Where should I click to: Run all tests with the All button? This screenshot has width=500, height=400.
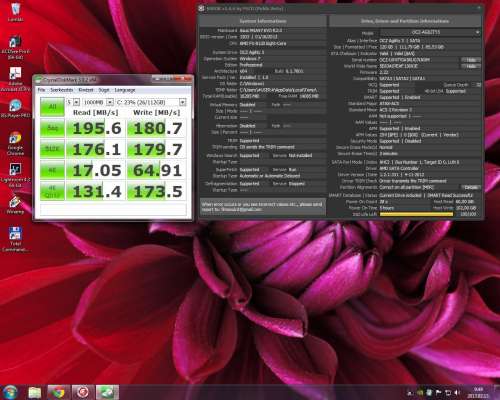pyautogui.click(x=52, y=107)
